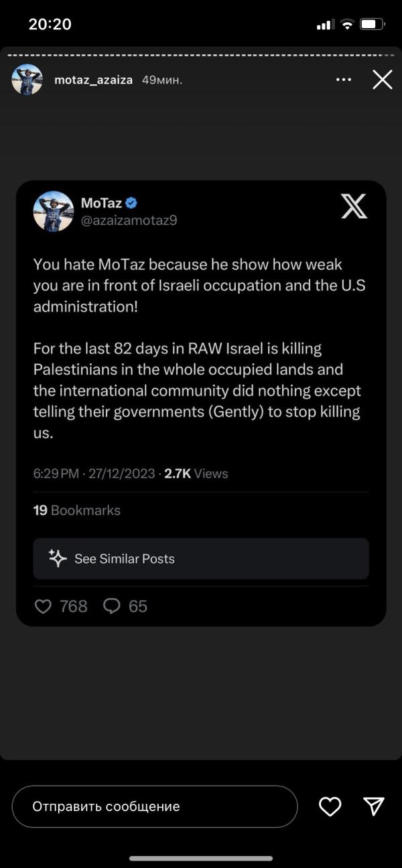The height and width of the screenshot is (868, 402).
Task: Tap the tweet timestamp 6:29 PM 27/12/2023
Action: pos(94,473)
